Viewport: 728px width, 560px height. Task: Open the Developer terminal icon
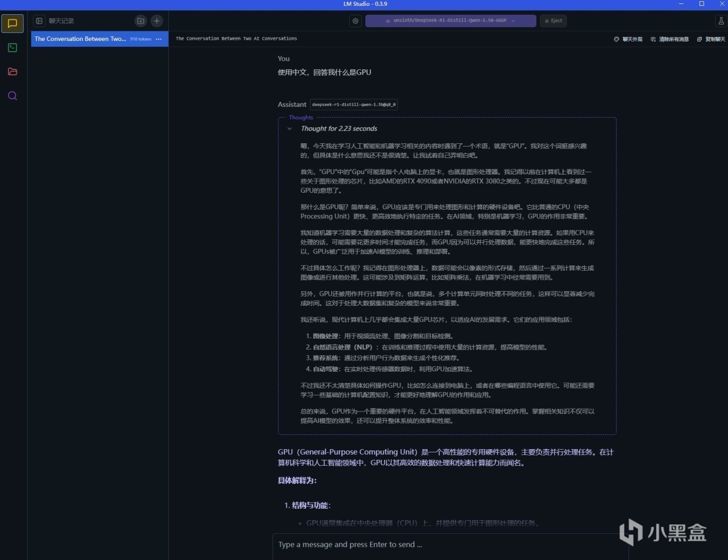13,48
